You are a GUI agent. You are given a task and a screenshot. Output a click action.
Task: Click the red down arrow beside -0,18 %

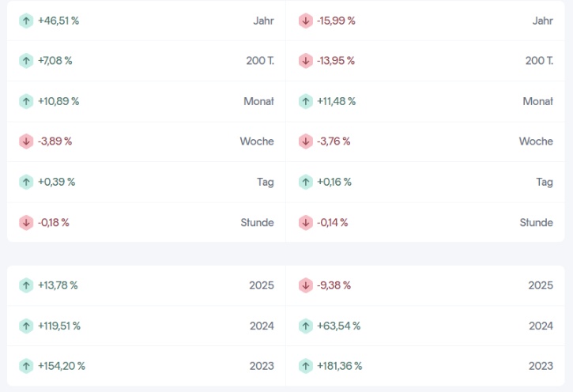pos(26,222)
